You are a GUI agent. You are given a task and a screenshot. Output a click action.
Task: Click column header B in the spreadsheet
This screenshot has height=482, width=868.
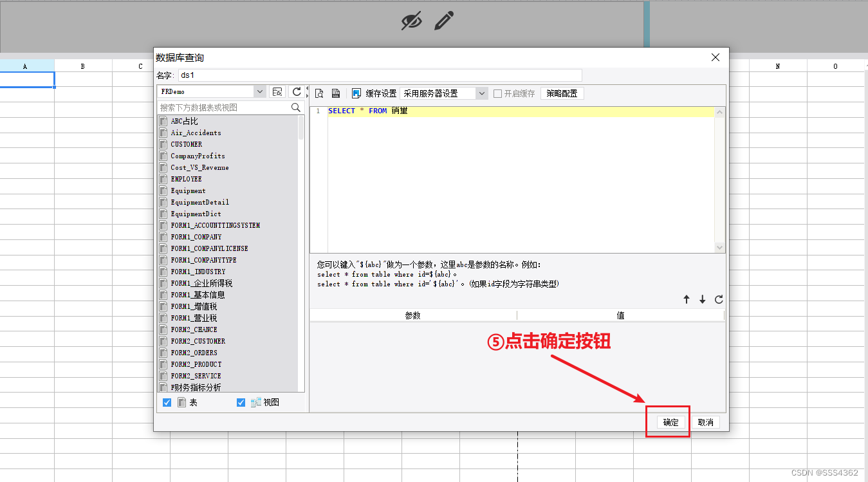pos(83,66)
